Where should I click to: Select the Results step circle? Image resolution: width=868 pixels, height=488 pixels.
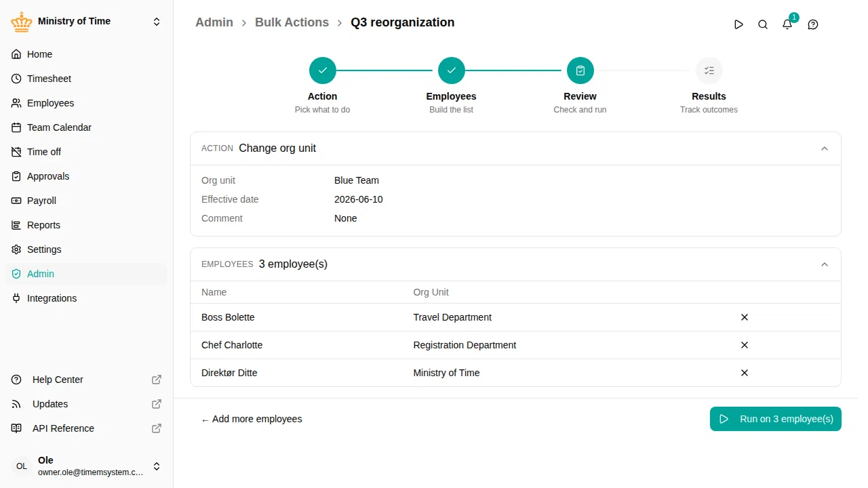[709, 70]
